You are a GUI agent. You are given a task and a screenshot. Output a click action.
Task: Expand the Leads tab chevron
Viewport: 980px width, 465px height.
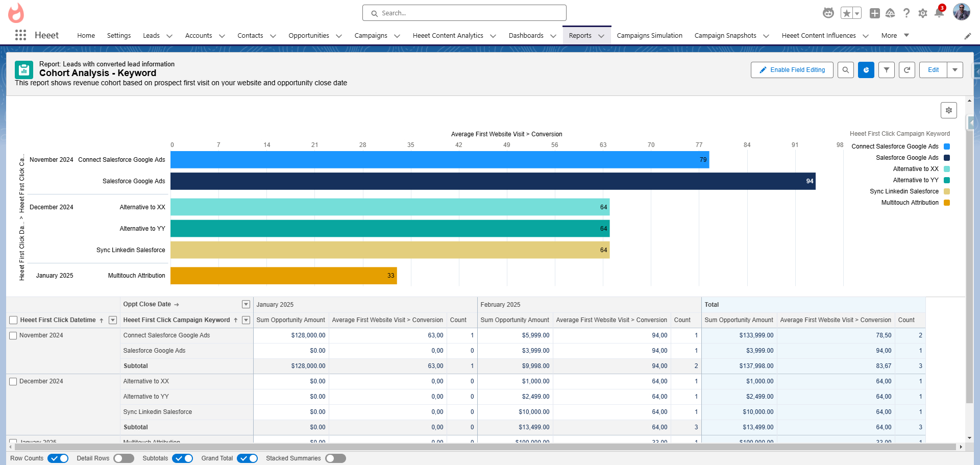[x=169, y=36]
